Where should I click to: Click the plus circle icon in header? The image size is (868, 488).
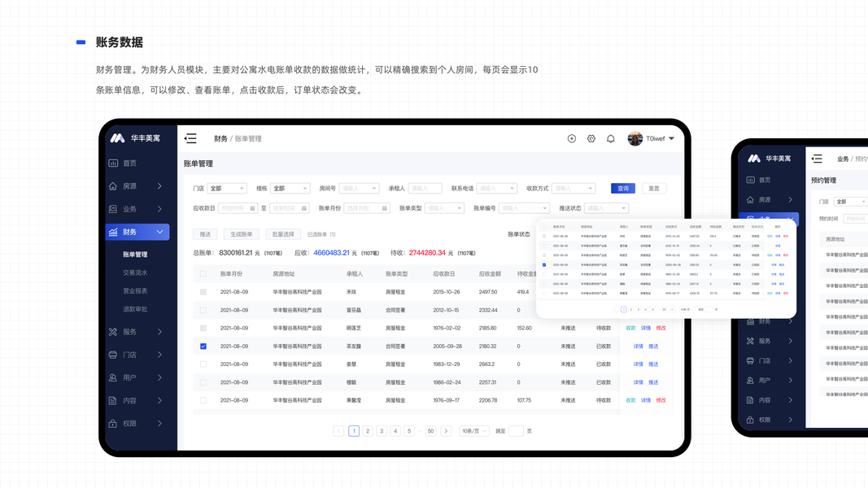[x=572, y=138]
